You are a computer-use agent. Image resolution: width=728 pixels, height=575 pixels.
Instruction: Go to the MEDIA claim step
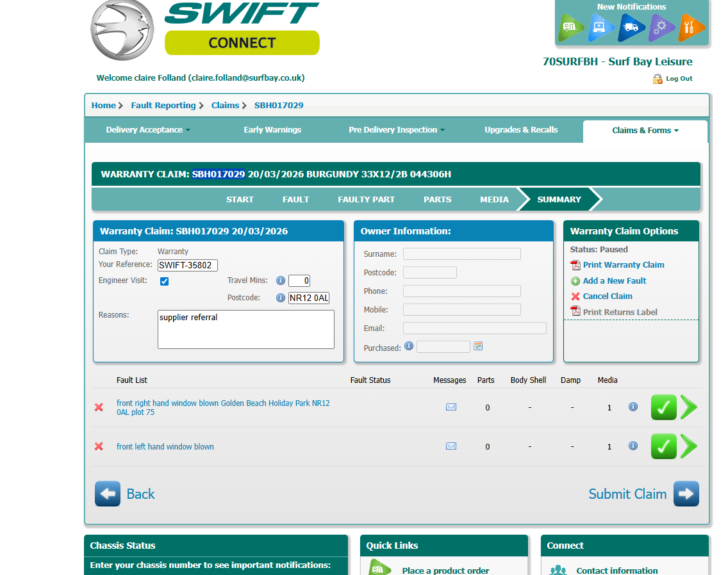(495, 200)
